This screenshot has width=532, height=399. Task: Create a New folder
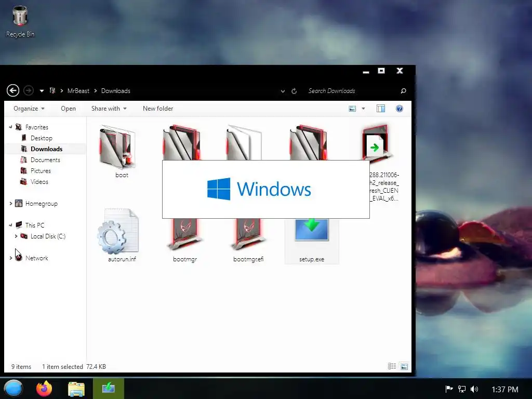(x=158, y=109)
